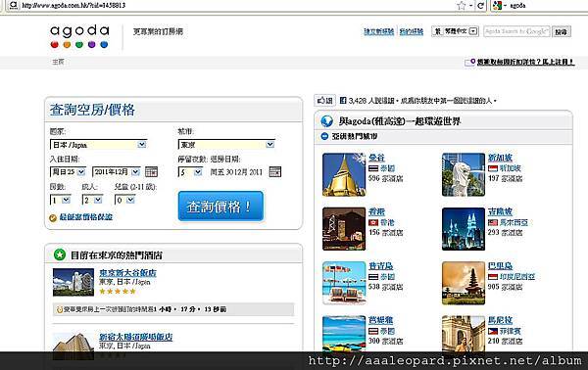
Task: Open the children count dropdown showing 0
Action: point(124,200)
